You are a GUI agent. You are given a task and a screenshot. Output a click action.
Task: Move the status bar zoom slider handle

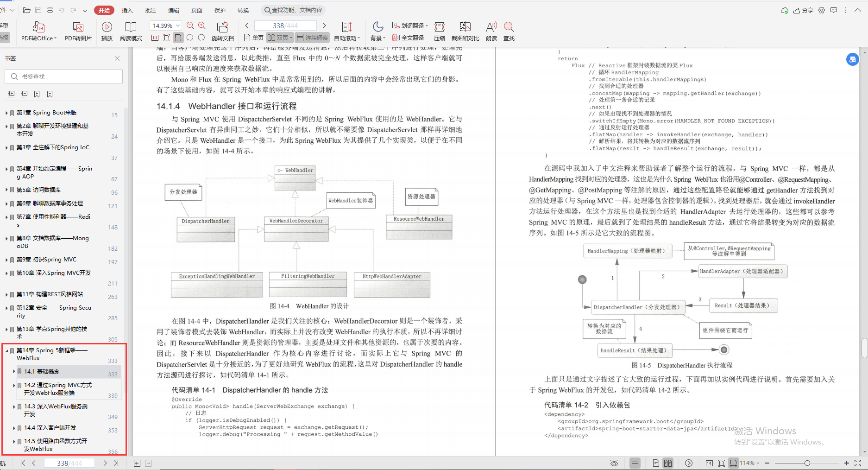click(x=807, y=463)
